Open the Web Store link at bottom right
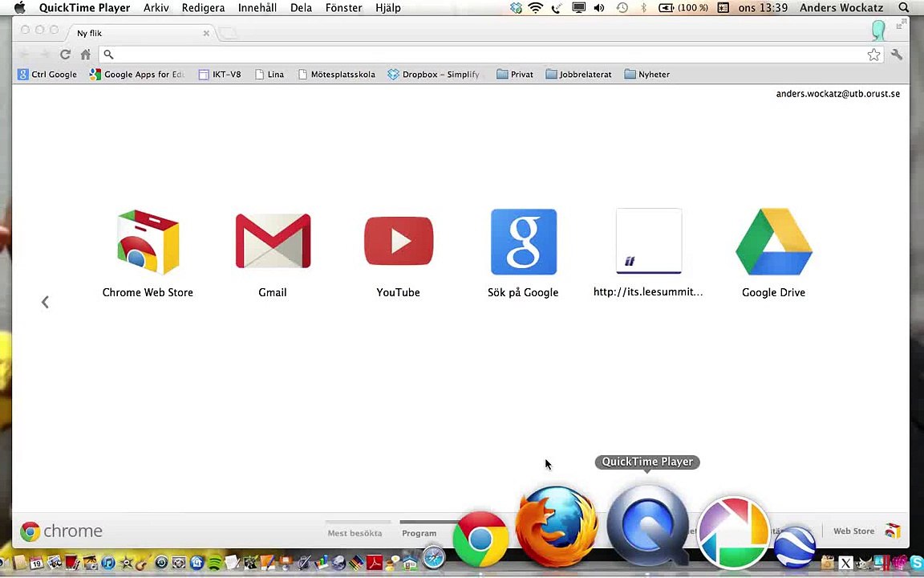The height and width of the screenshot is (578, 924). coord(867,531)
